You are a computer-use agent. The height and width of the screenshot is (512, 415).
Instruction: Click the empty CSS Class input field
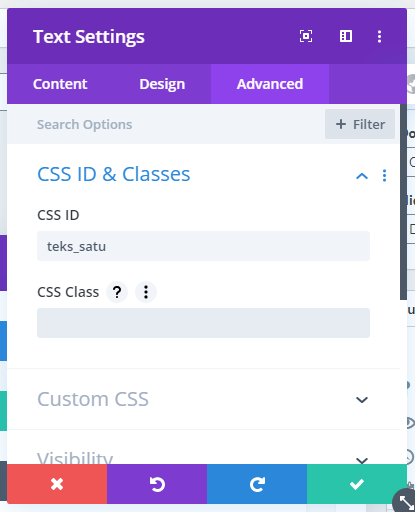click(203, 323)
